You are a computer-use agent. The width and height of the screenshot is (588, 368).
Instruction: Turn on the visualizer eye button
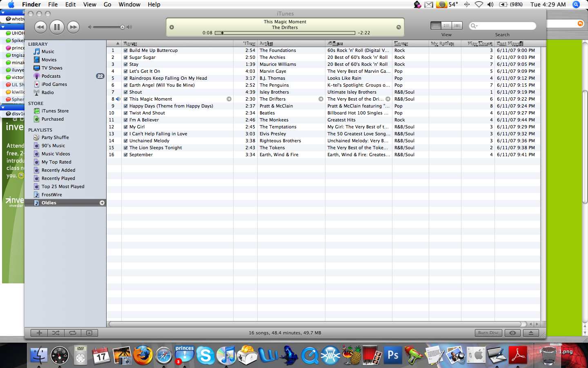(x=512, y=333)
